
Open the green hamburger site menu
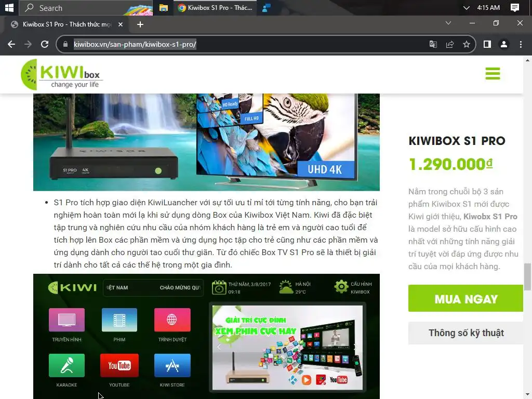tap(493, 73)
